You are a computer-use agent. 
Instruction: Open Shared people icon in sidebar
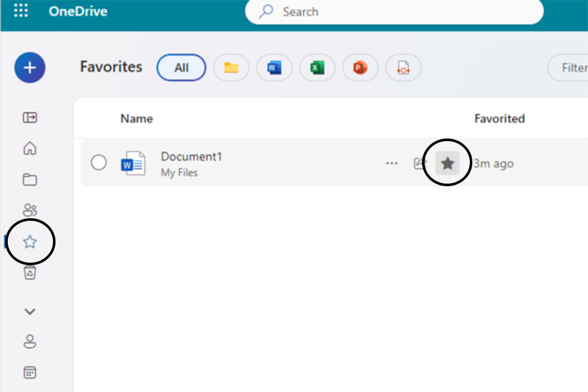[30, 210]
